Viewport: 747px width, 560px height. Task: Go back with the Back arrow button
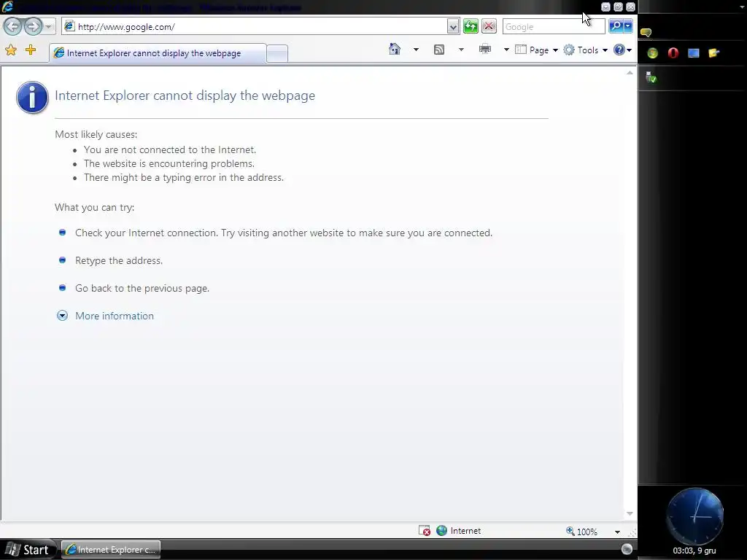point(13,26)
